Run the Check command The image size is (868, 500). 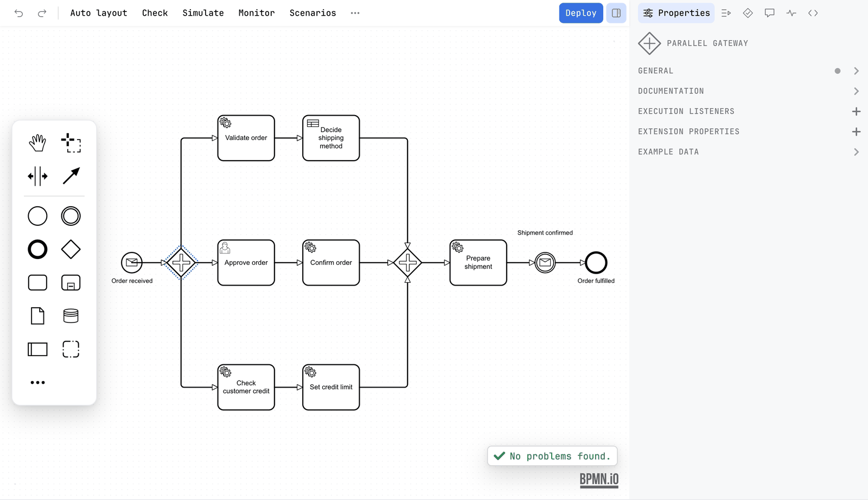[155, 13]
